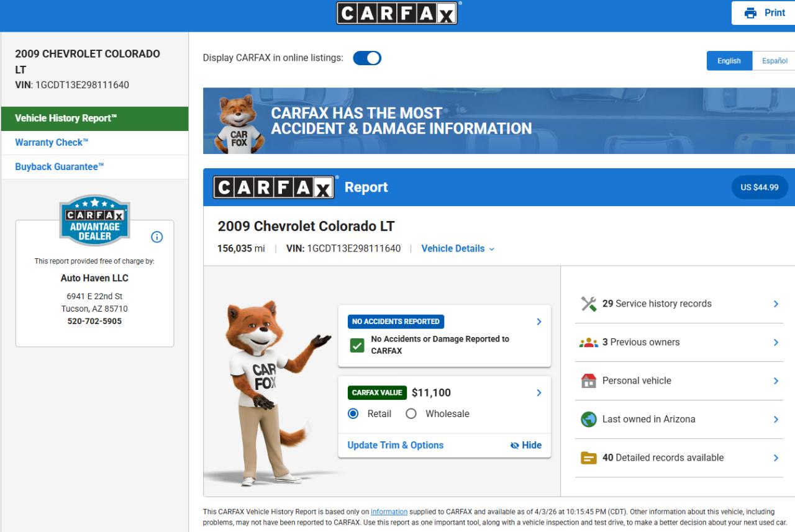
Task: Click the globe icon for Arizona
Action: click(588, 420)
